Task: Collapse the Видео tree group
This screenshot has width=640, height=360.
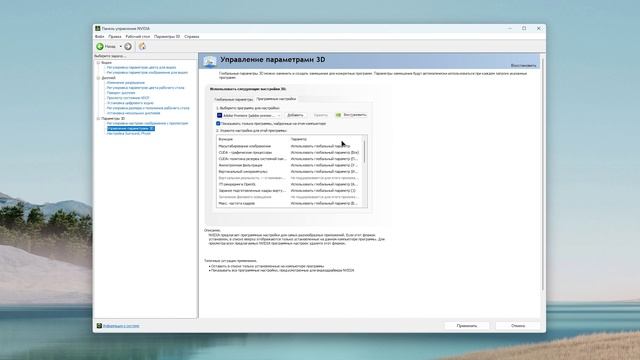Action: pos(98,63)
